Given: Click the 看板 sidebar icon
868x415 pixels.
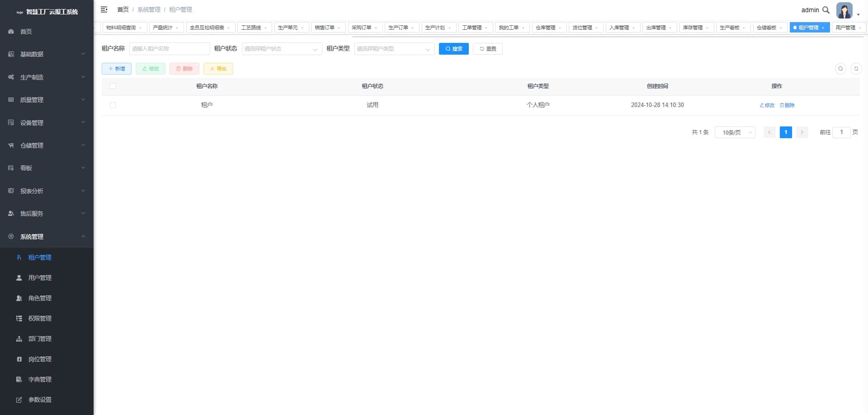Looking at the screenshot, I should coord(11,168).
